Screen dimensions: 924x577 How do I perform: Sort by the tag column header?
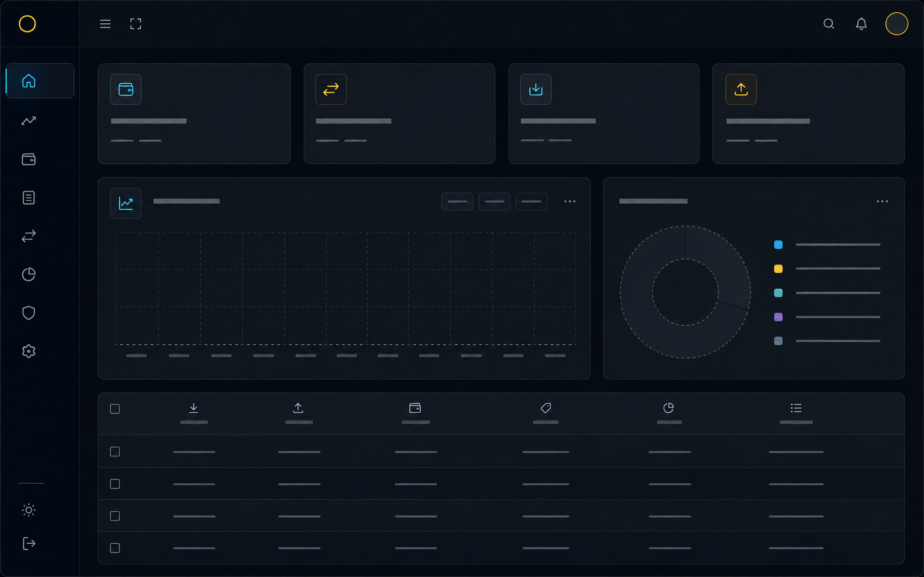pos(546,413)
